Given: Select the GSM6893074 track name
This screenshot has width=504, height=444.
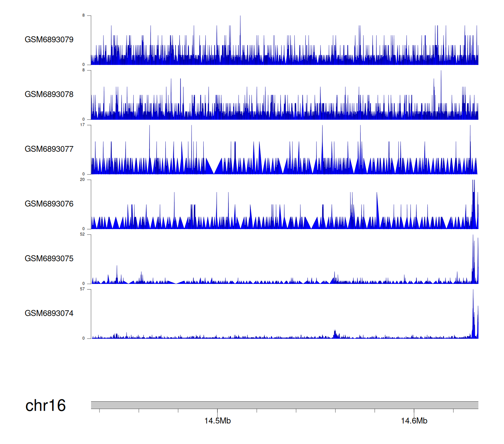Looking at the screenshot, I should pyautogui.click(x=49, y=313).
